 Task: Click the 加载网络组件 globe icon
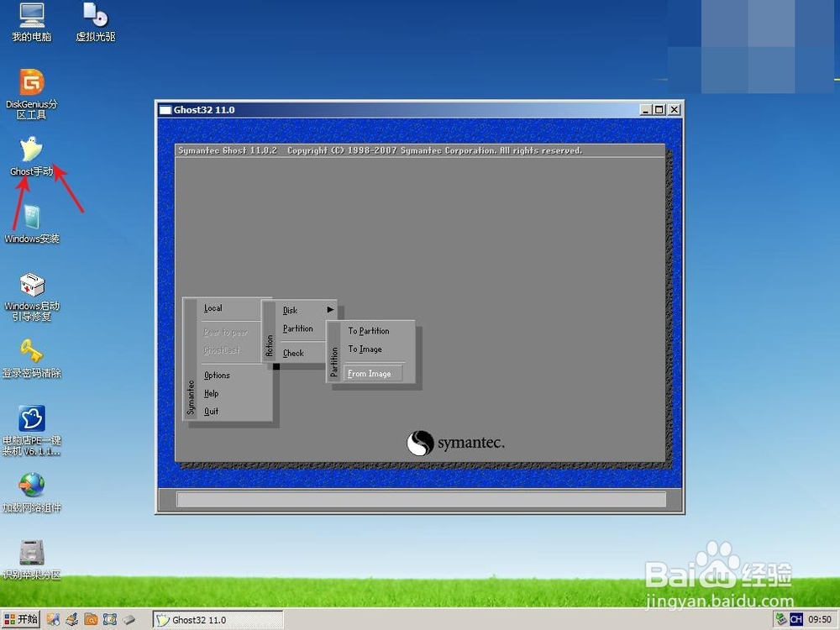(32, 486)
